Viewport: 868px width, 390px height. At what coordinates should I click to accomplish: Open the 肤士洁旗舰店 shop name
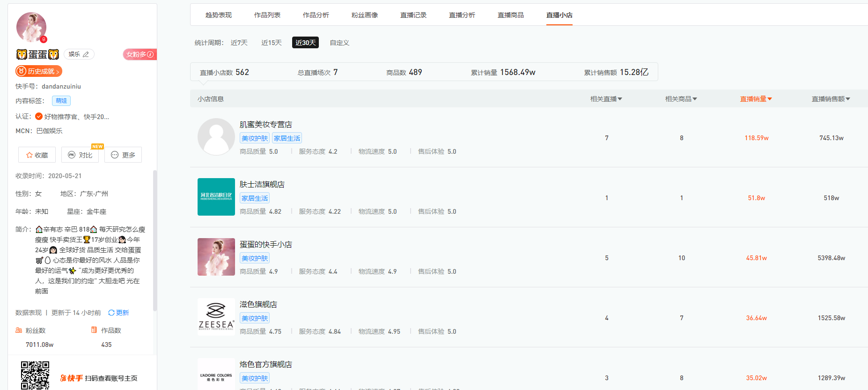(262, 185)
